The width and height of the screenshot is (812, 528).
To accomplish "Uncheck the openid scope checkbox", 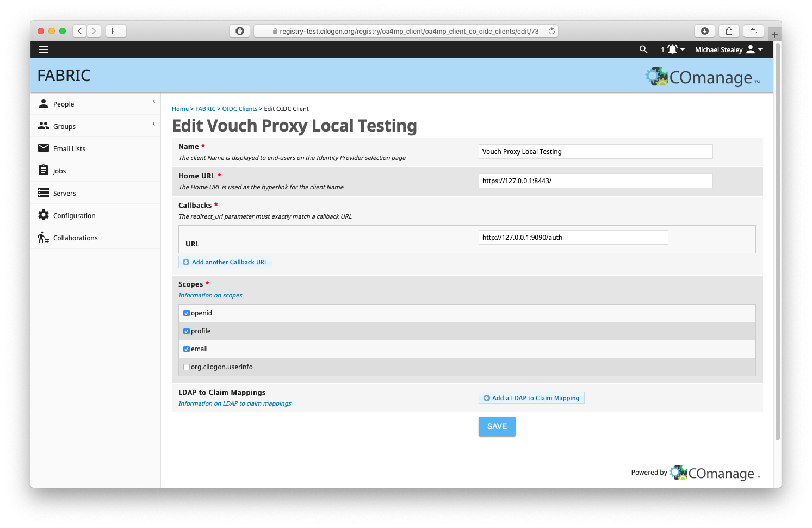I will click(187, 313).
